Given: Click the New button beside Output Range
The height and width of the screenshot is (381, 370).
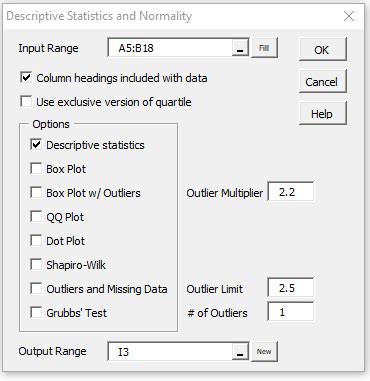Looking at the screenshot, I should pyautogui.click(x=264, y=352).
